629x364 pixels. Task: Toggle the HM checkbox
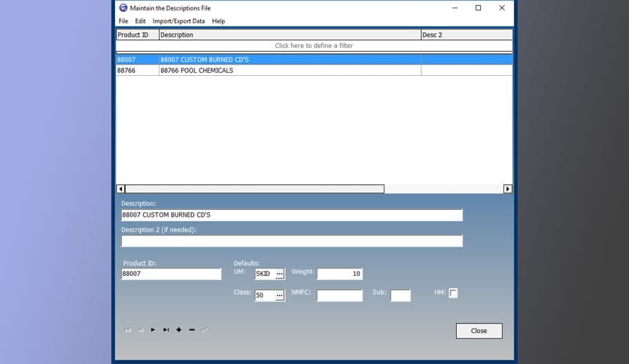click(x=453, y=293)
